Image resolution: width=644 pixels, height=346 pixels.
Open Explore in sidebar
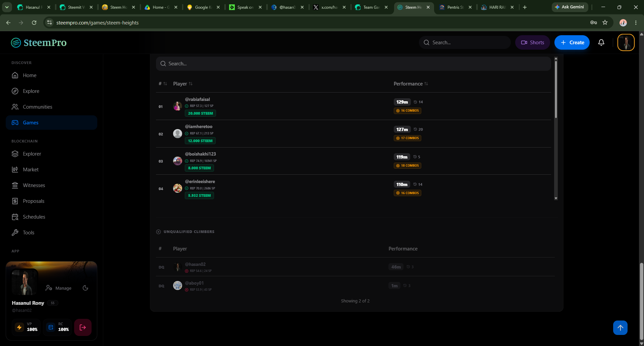click(x=51, y=91)
